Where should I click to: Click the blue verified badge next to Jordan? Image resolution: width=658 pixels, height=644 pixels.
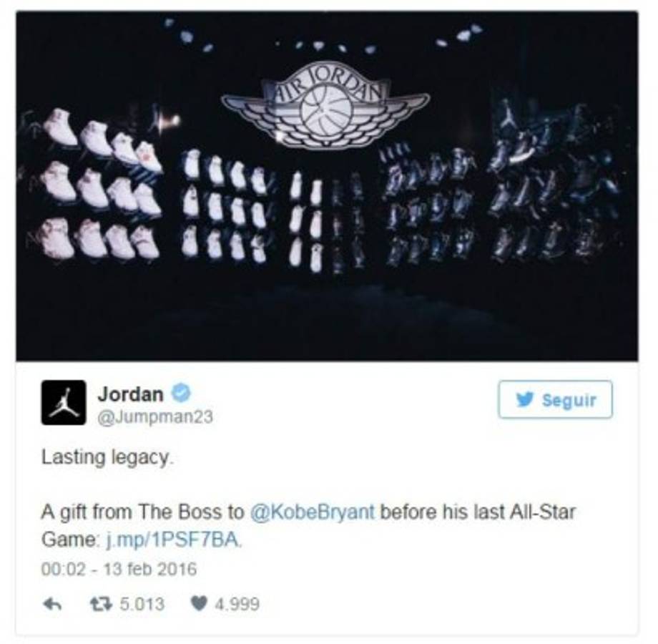181,394
